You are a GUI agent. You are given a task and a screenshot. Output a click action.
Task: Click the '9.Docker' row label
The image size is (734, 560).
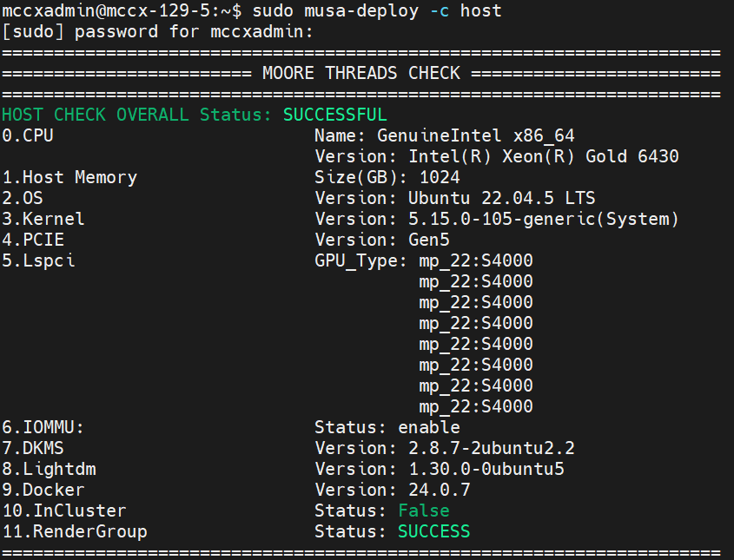(x=43, y=490)
